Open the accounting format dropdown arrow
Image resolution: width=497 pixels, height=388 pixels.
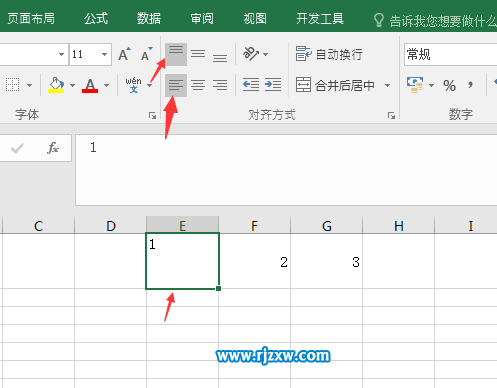(431, 86)
